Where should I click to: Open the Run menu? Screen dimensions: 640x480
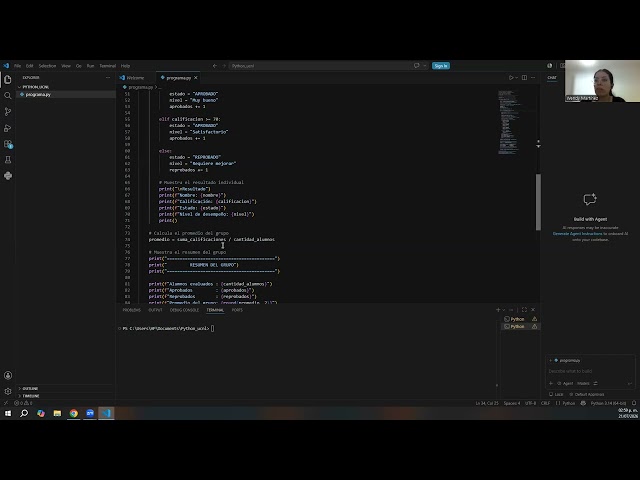click(91, 66)
